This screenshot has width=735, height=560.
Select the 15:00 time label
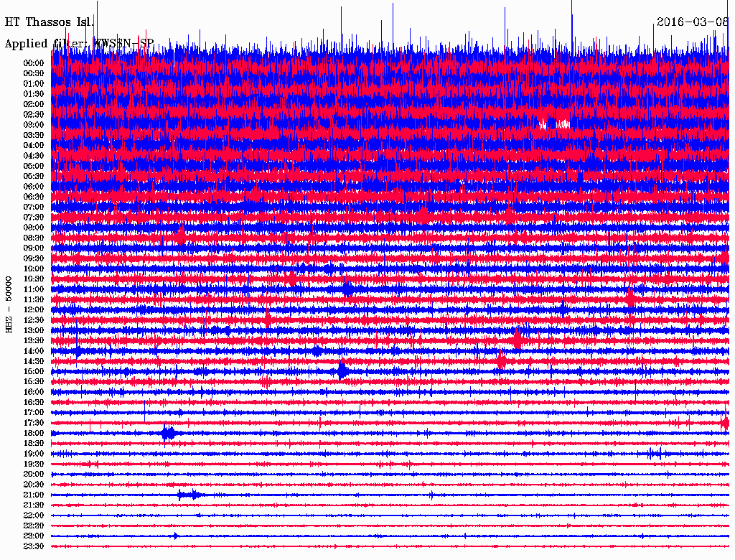tap(34, 371)
